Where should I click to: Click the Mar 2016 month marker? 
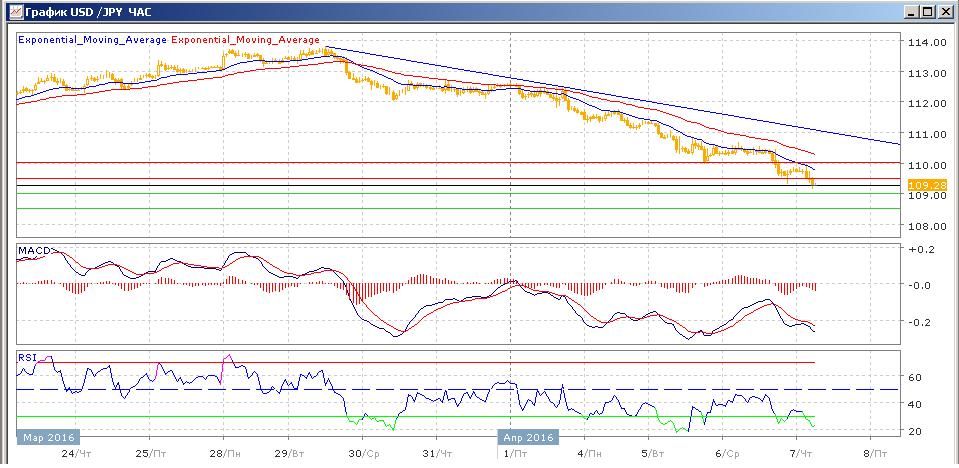point(45,437)
